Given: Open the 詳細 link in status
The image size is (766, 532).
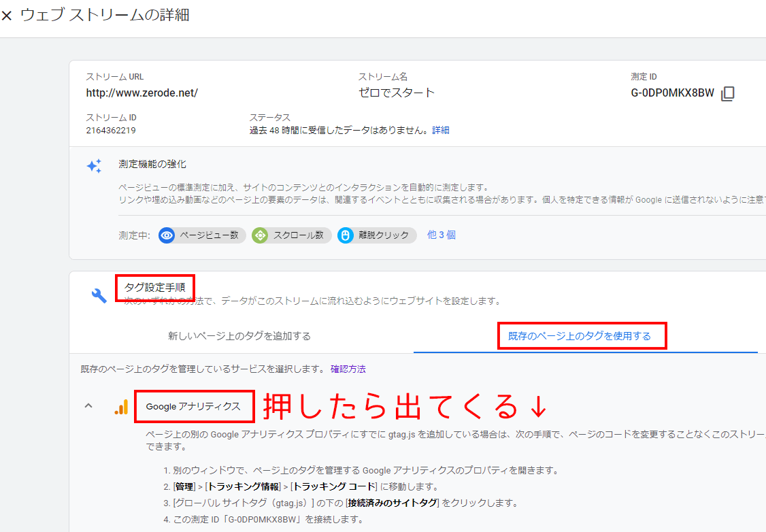Looking at the screenshot, I should pyautogui.click(x=441, y=130).
